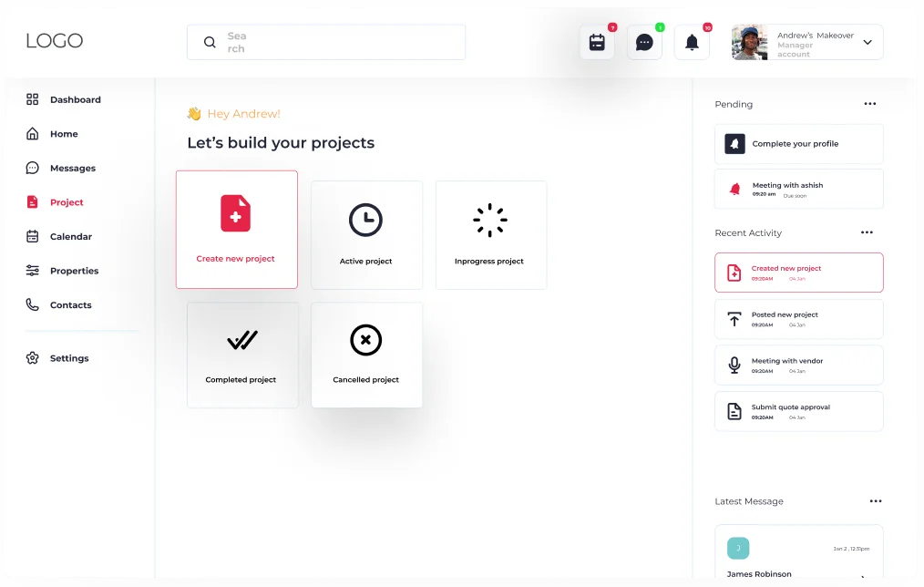
Task: Open the calendar icon in top header
Action: pos(597,43)
